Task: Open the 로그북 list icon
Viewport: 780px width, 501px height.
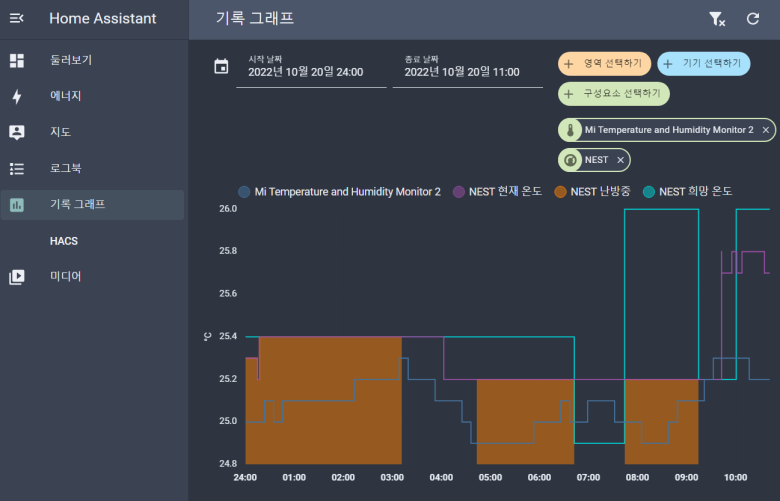Action: (17, 169)
